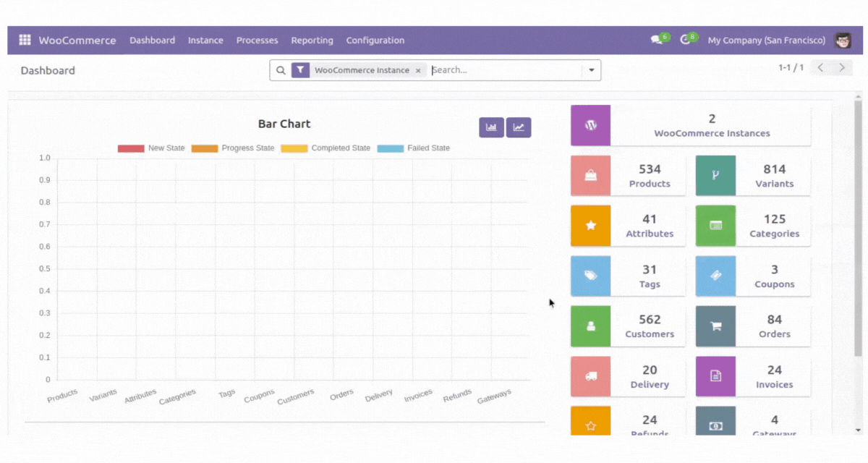This screenshot has width=868, height=463.
Task: Switch to bar chart view icon
Action: pos(491,127)
